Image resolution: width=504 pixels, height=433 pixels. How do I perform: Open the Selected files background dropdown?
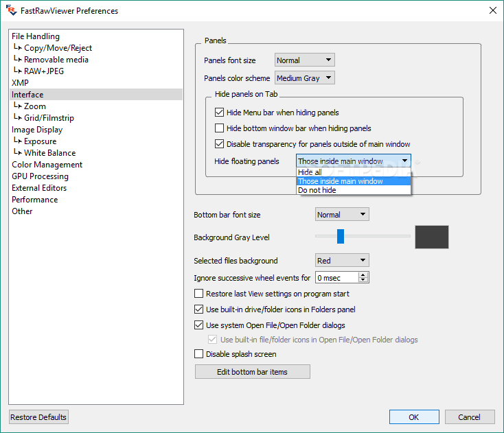(342, 260)
